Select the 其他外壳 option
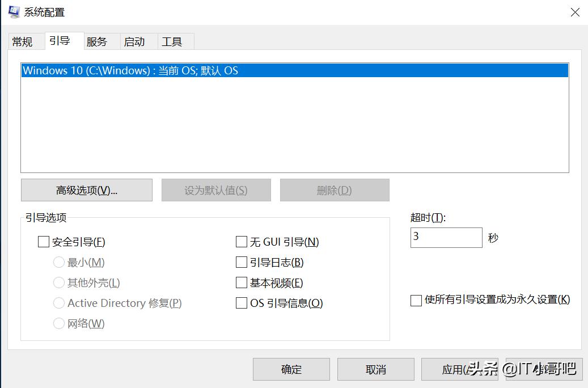The width and height of the screenshot is (588, 388). coord(59,282)
